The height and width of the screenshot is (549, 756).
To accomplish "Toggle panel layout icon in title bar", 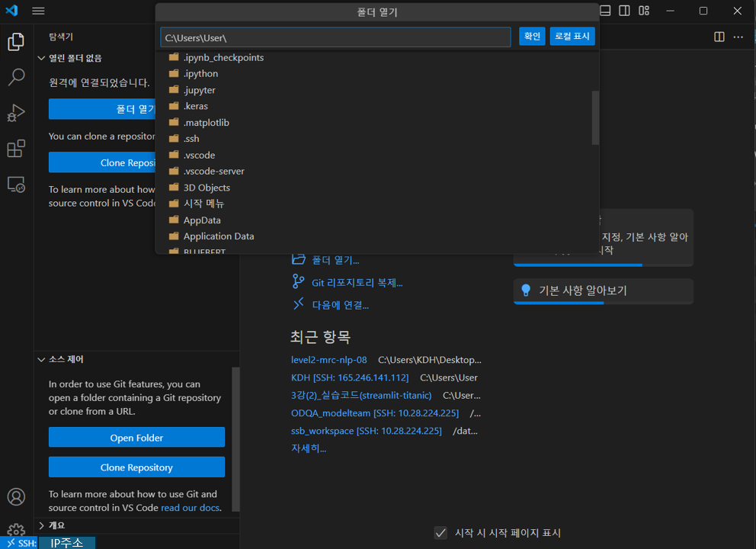I will [x=605, y=11].
